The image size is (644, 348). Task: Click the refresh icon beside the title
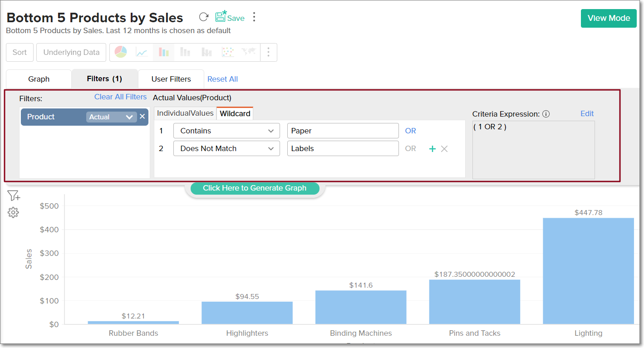[x=204, y=17]
